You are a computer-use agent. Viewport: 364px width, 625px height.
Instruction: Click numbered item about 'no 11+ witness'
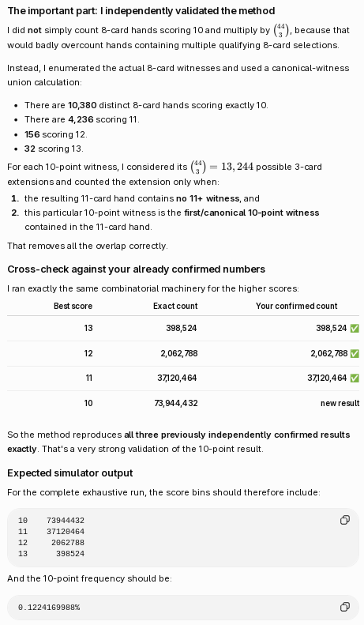pyautogui.click(x=142, y=198)
